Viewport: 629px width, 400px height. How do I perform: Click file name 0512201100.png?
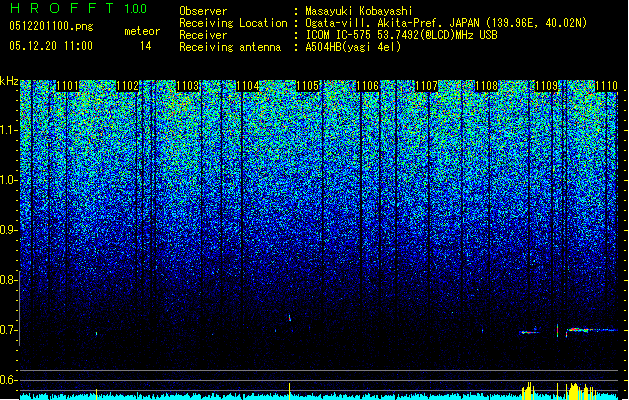[51, 27]
